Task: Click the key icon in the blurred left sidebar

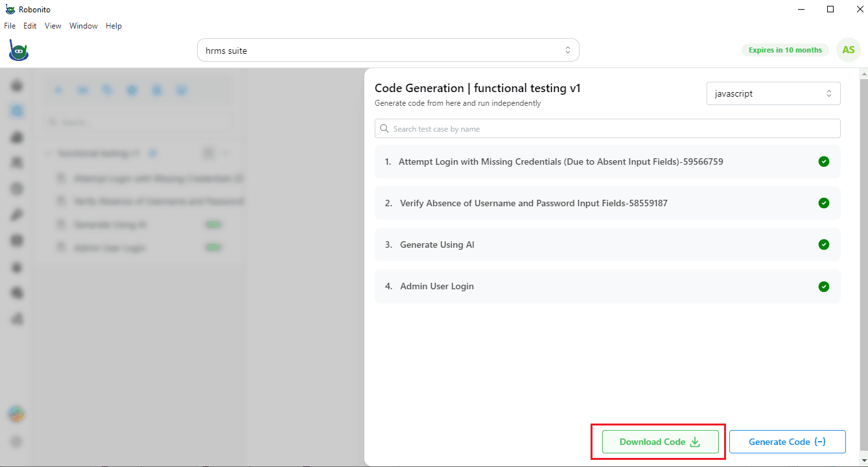Action: pyautogui.click(x=17, y=215)
